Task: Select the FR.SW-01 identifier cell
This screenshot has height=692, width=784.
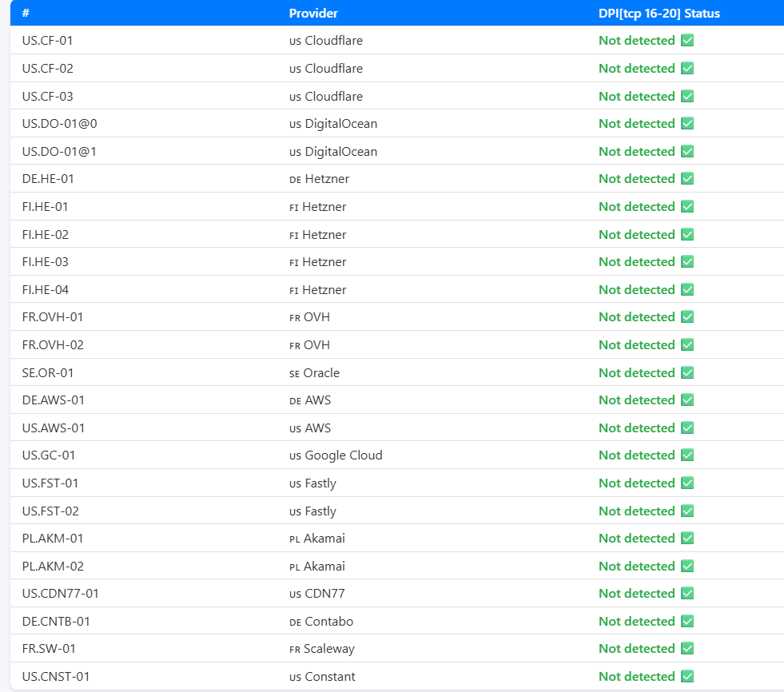Action: pos(49,649)
